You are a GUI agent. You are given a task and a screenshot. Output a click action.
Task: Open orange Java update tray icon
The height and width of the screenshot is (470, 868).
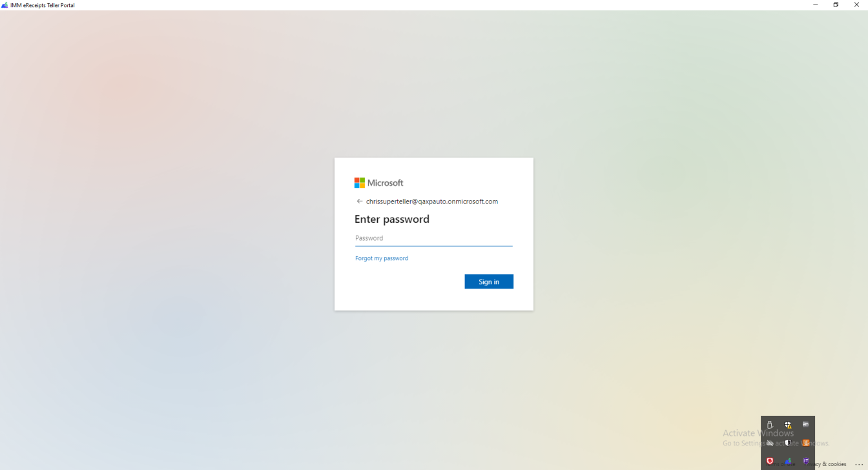805,443
